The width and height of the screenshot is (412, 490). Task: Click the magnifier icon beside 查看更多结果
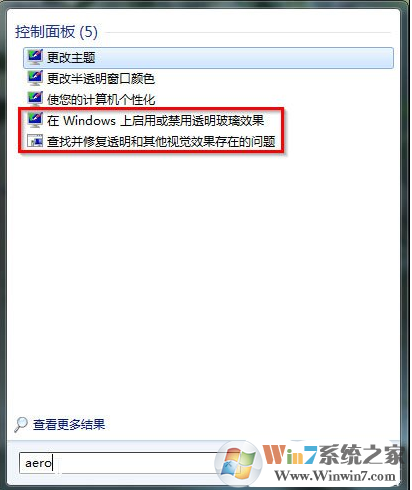(x=21, y=425)
